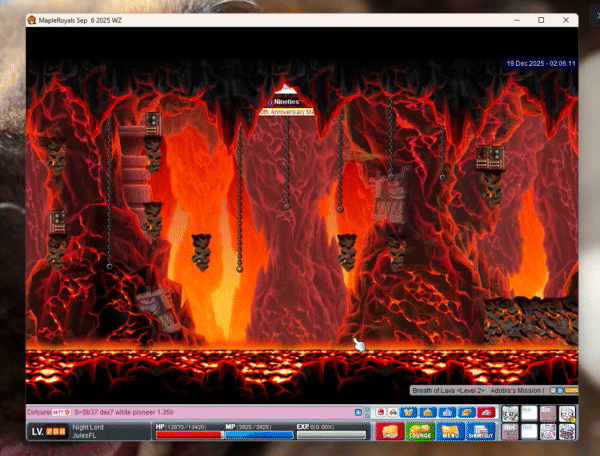Click the box on the lower-left platform
600x456 pixels.
(57, 222)
